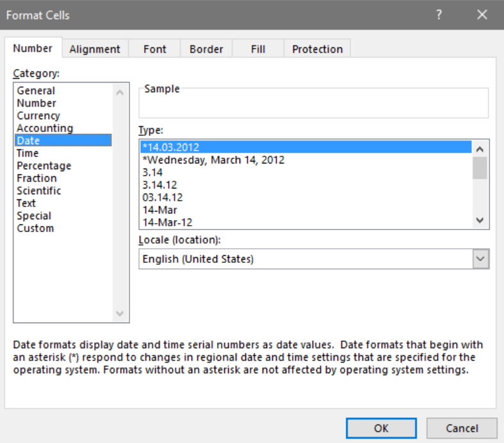Image resolution: width=504 pixels, height=443 pixels.
Task: Open the Protection tab
Action: click(317, 49)
